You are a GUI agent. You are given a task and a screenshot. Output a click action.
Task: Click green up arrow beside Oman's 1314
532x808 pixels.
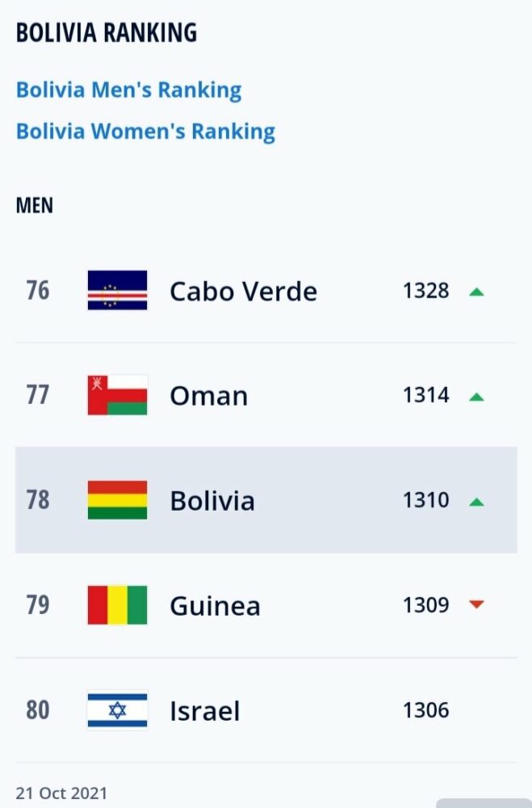477,397
